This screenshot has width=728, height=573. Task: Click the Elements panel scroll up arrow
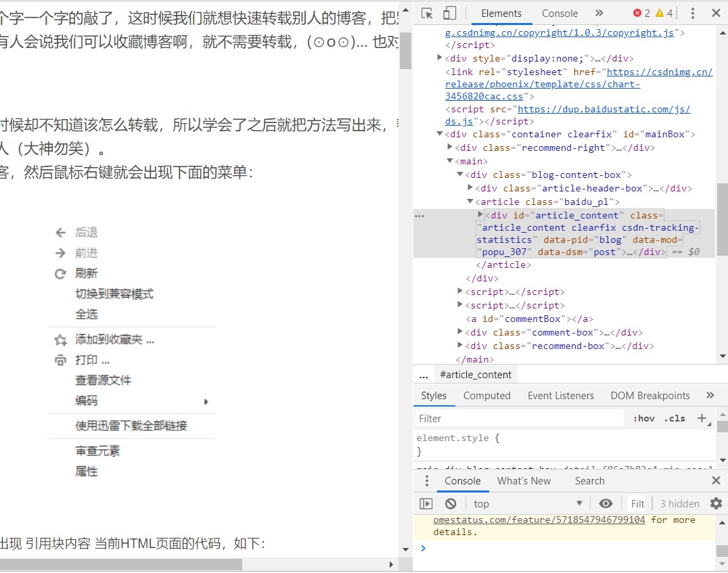(x=723, y=33)
